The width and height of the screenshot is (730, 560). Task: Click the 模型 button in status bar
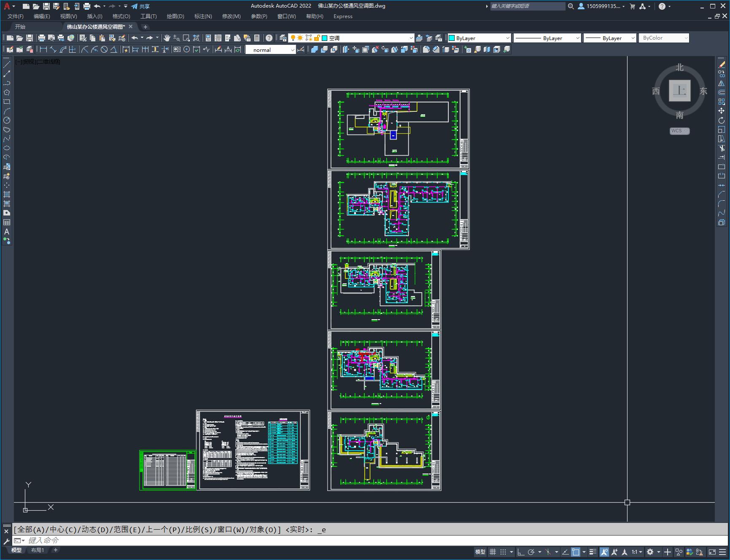pos(480,552)
